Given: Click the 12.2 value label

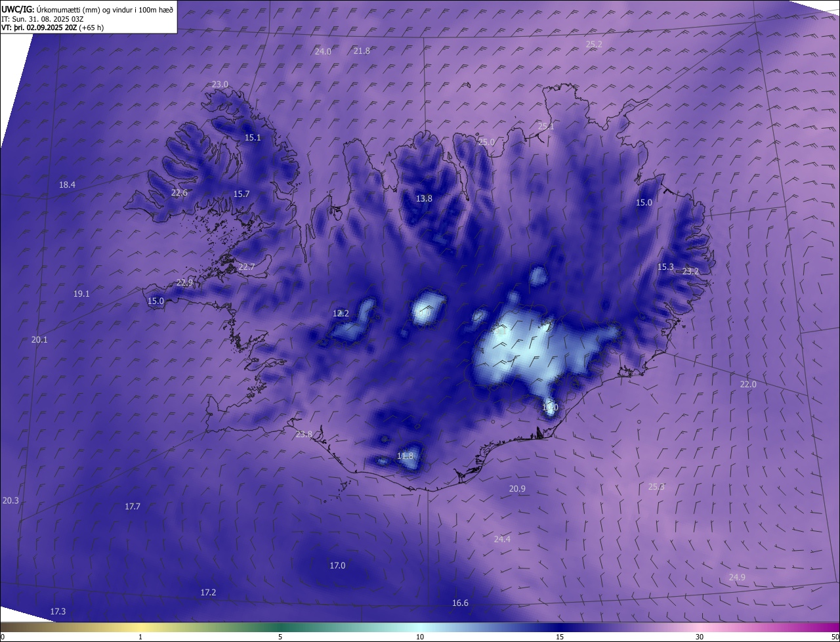Looking at the screenshot, I should click(x=341, y=313).
